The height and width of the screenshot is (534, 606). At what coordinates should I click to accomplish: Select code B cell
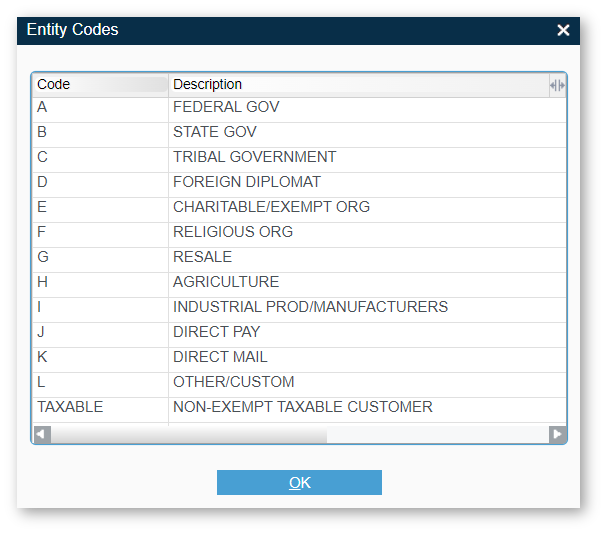click(x=100, y=135)
